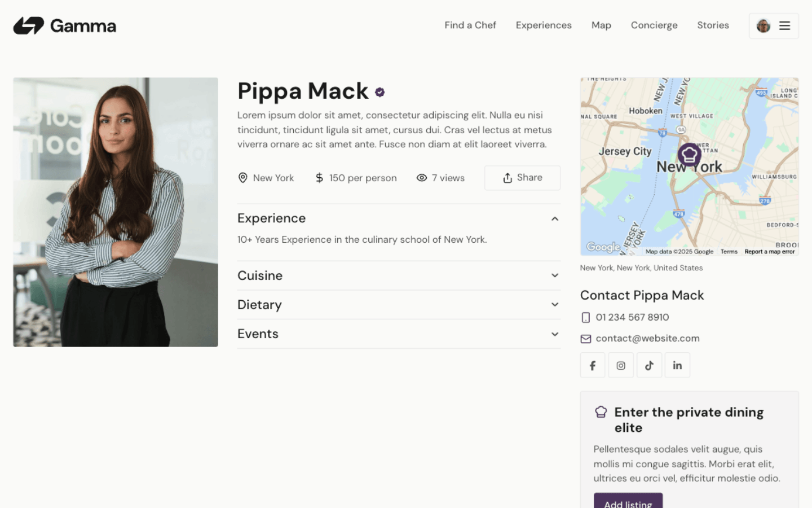Click Pippa Mack's profile photo

(116, 212)
